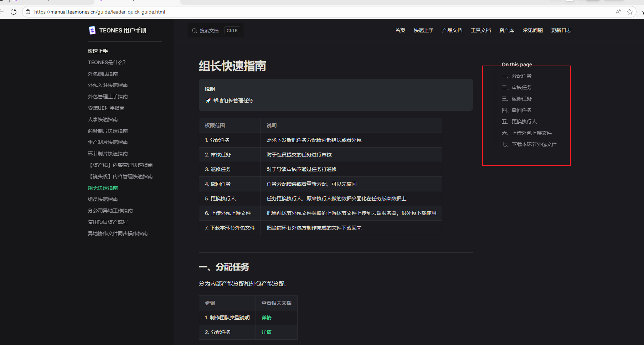Click the read aloud icon in address bar
The height and width of the screenshot is (345, 644).
coord(618,12)
